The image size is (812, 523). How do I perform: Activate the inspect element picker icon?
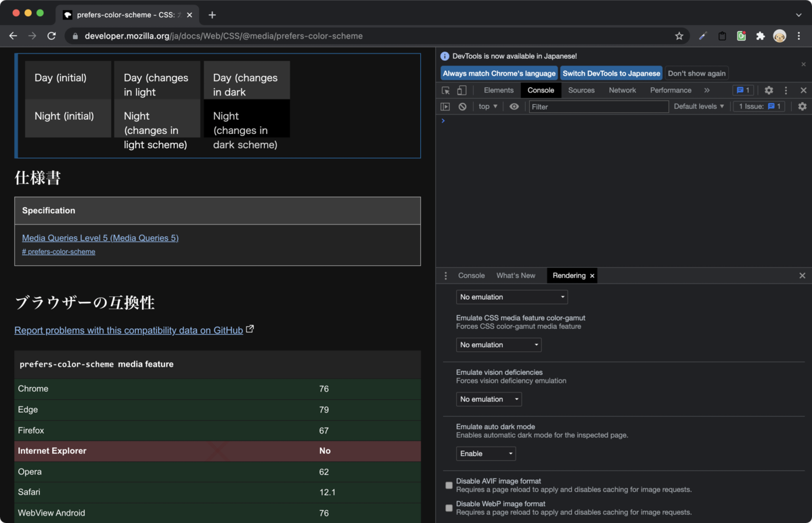pyautogui.click(x=446, y=90)
